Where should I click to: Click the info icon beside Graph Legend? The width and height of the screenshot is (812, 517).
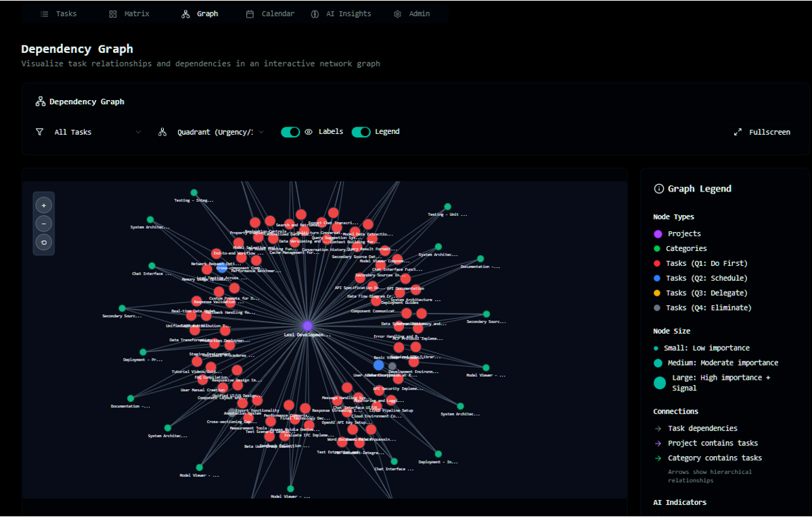pyautogui.click(x=658, y=189)
